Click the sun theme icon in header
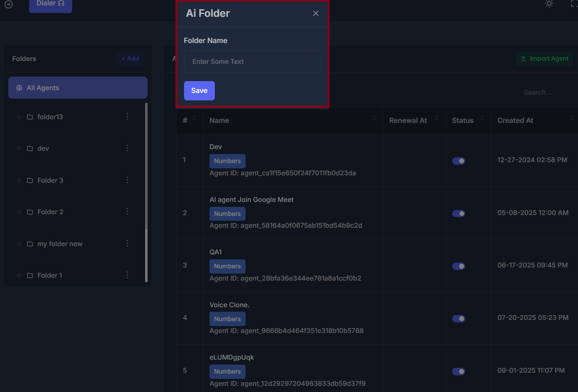The width and height of the screenshot is (578, 392). pos(549,4)
